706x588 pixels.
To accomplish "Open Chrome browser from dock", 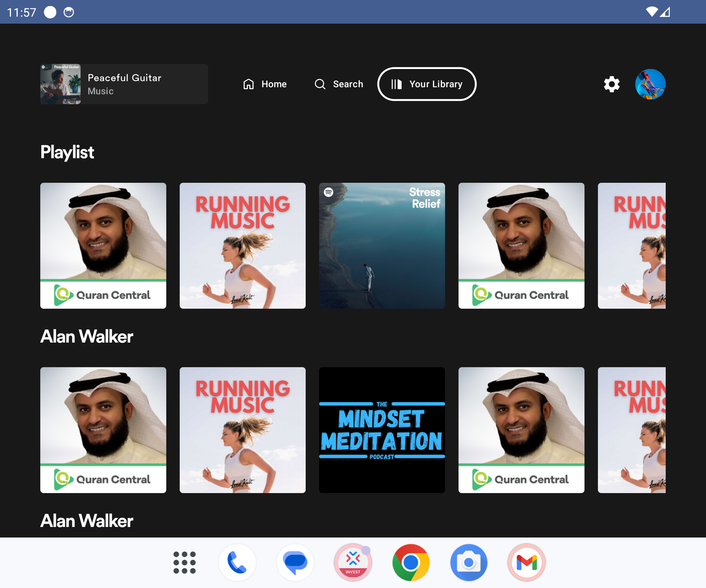I will [x=411, y=562].
